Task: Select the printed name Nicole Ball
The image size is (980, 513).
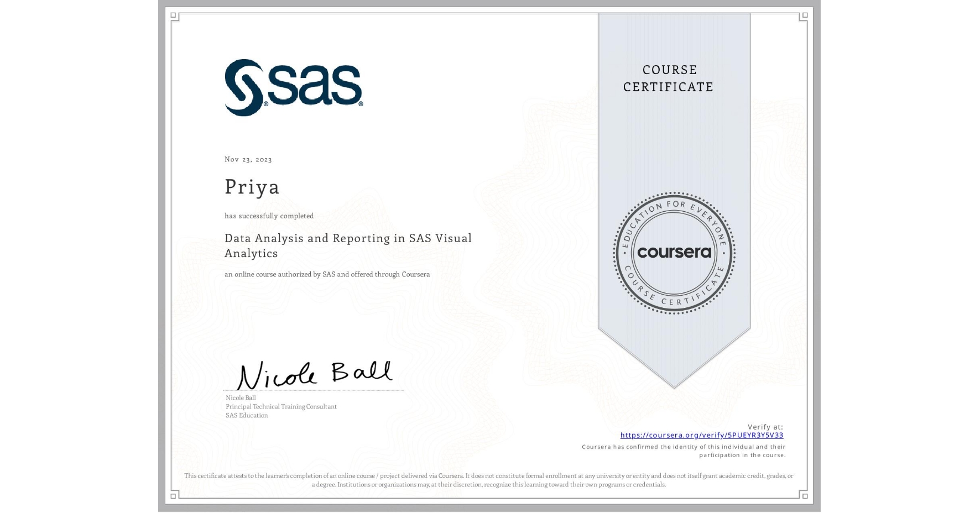Action: (241, 397)
